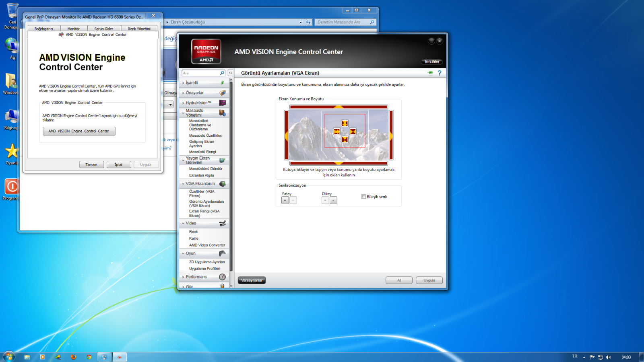Click the Tercihler button

(431, 62)
